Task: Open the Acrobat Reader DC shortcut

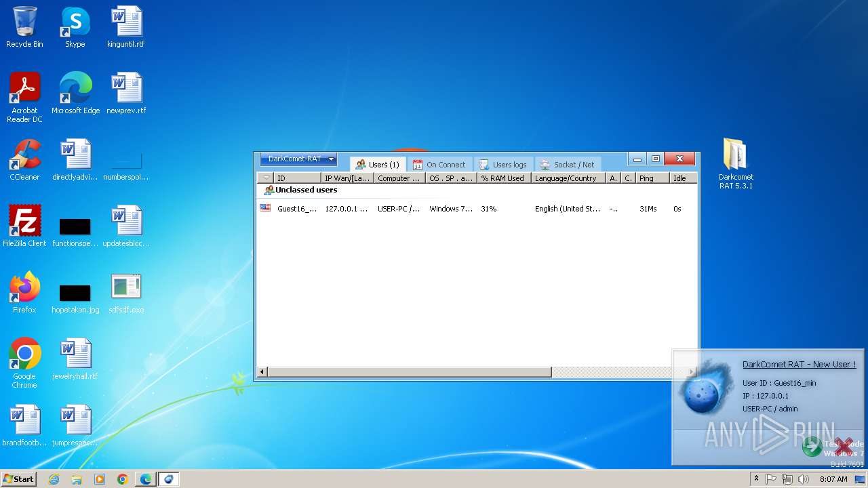Action: pos(24,98)
